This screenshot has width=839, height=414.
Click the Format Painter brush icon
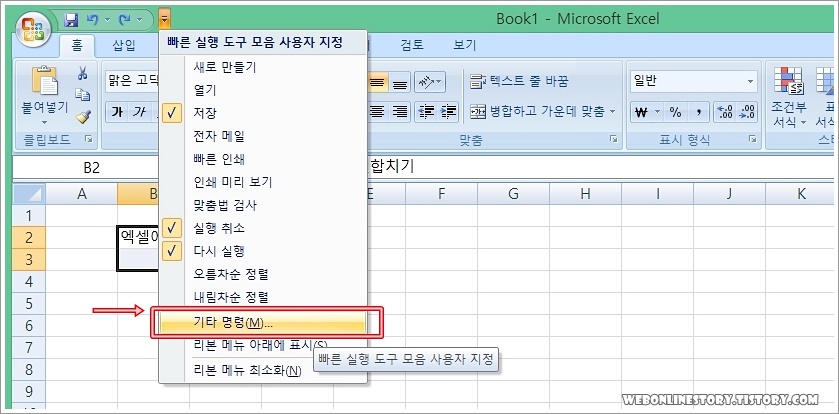point(82,116)
